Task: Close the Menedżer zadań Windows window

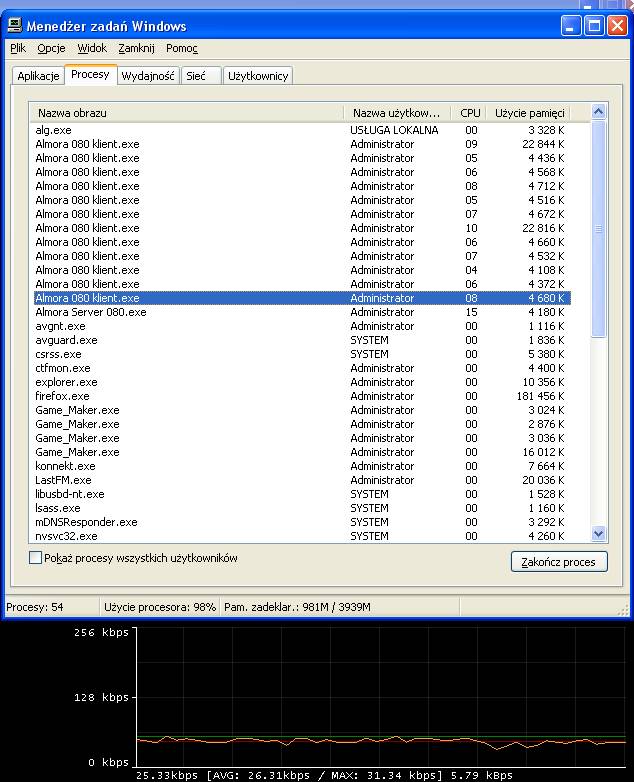Action: pos(617,26)
